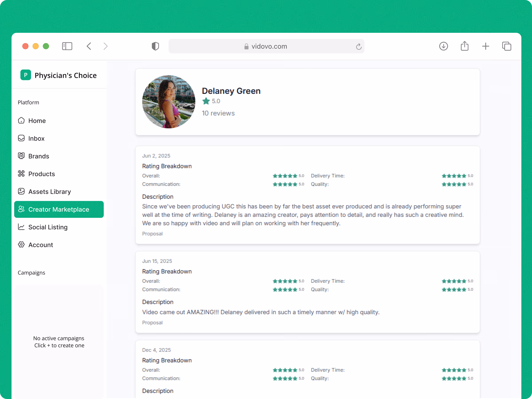Click Communication stars in Jun 2 review
The image size is (532, 399).
pos(285,184)
